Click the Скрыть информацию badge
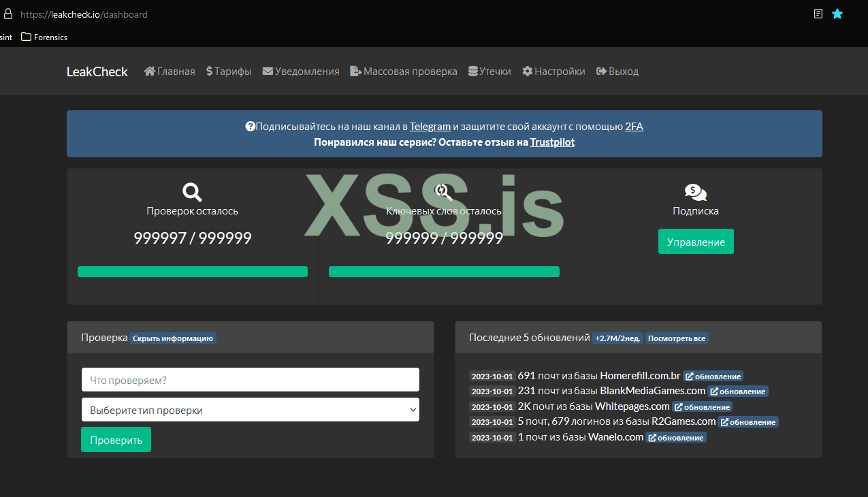868x497 pixels. point(173,338)
